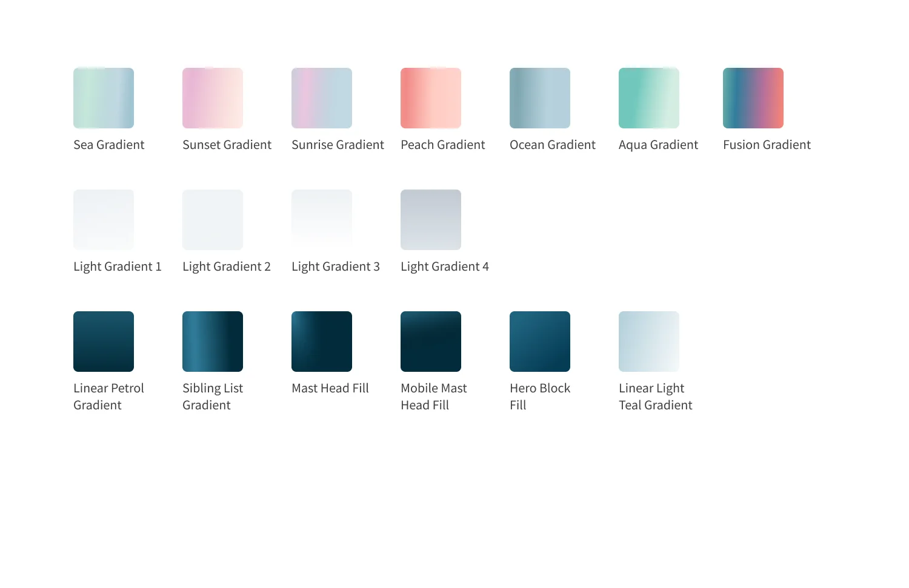Click the Light Gradient 2 swatch
The height and width of the screenshot is (588, 909).
click(213, 220)
